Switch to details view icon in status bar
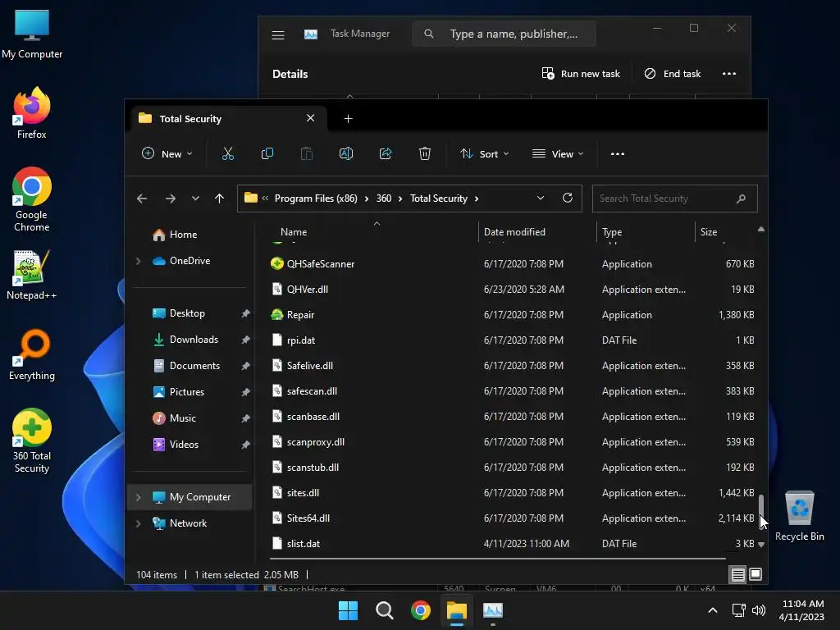 click(737, 575)
